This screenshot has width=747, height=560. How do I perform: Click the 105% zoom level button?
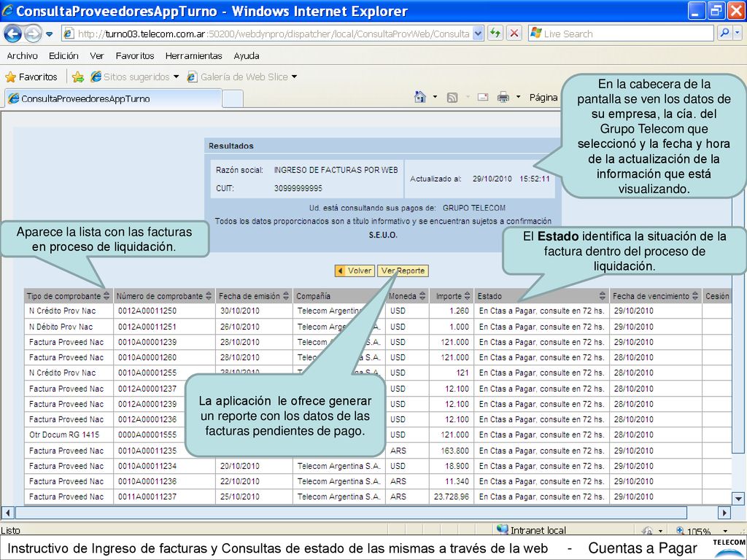[693, 531]
